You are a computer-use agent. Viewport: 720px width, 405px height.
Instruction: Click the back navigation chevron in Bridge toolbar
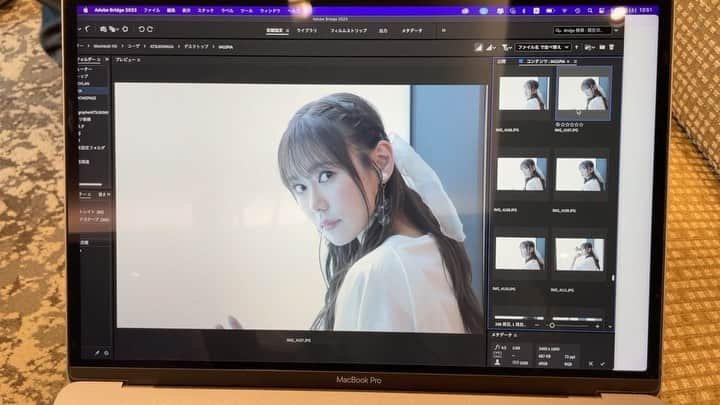(x=79, y=29)
